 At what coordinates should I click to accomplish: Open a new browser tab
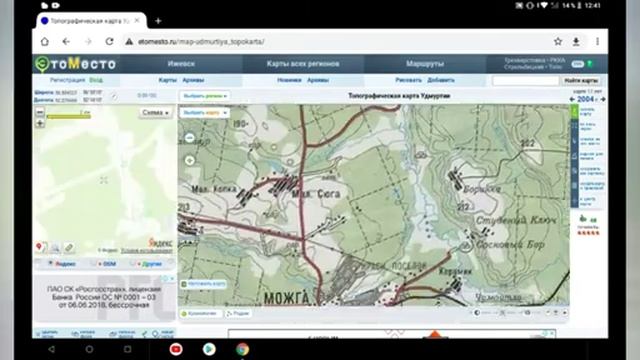click(158, 21)
